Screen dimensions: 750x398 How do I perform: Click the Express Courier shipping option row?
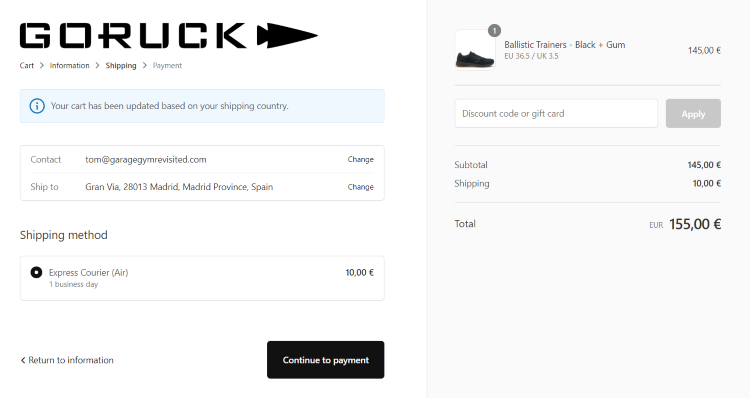coord(202,278)
